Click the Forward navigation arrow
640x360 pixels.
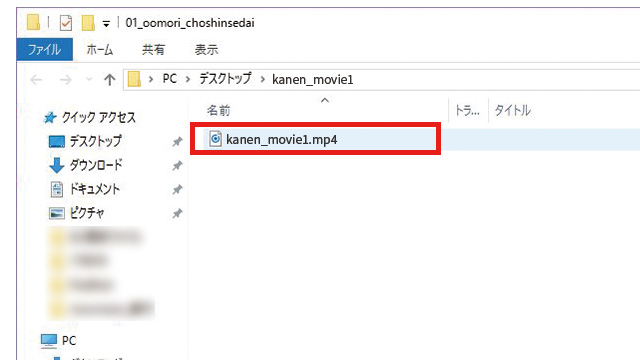pos(65,80)
